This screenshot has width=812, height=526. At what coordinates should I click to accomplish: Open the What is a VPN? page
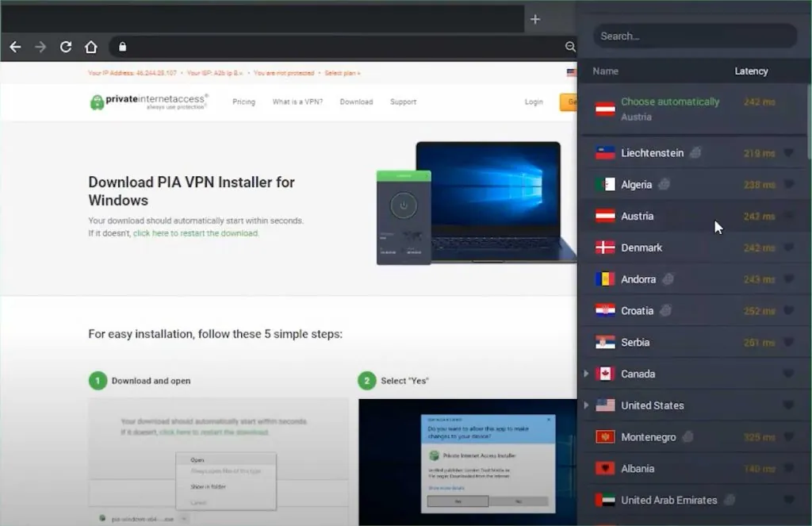point(298,102)
